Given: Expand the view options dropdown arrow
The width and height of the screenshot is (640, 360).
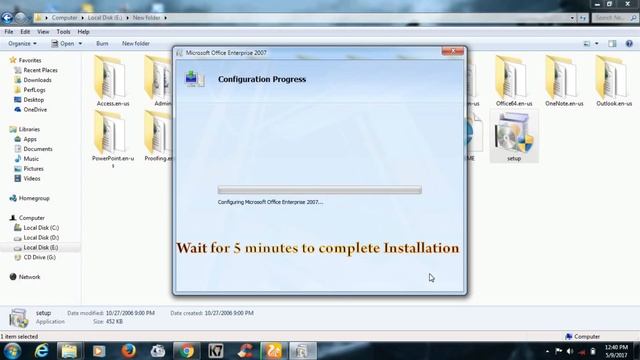Looking at the screenshot, I should 596,43.
